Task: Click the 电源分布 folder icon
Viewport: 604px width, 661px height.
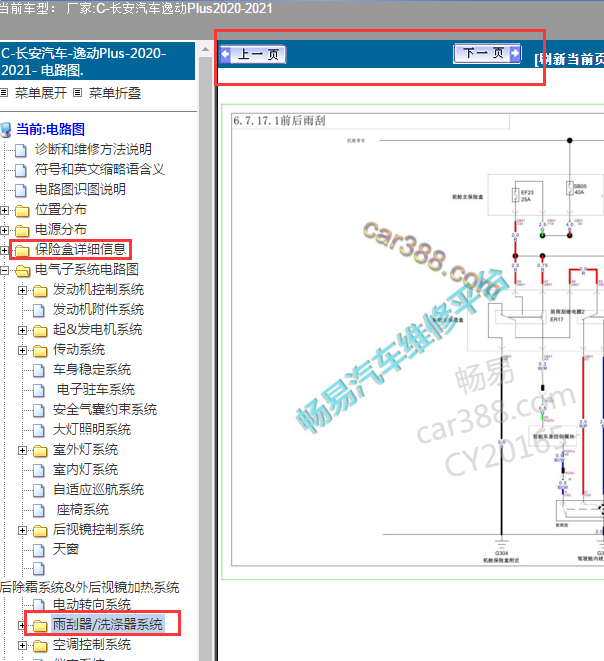Action: tap(22, 230)
